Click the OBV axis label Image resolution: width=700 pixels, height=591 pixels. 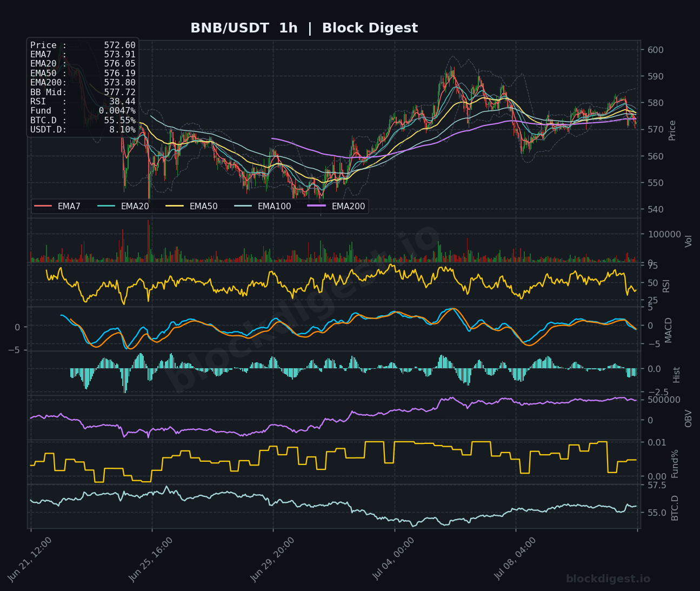(688, 419)
